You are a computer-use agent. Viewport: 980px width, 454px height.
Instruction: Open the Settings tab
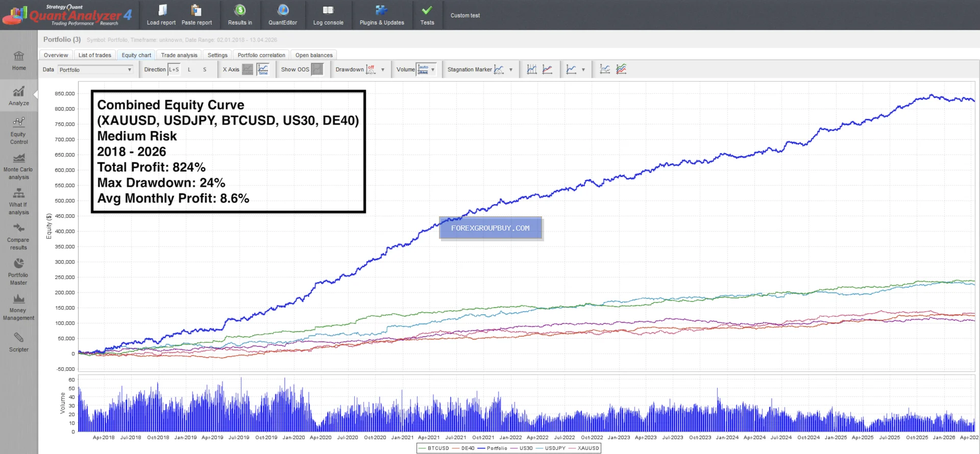217,55
